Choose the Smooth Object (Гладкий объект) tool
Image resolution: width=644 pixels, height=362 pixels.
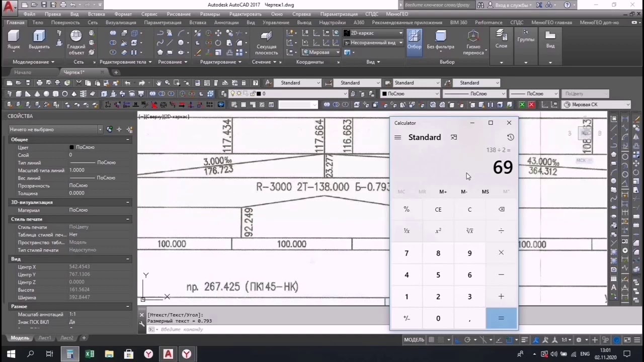pos(76,43)
